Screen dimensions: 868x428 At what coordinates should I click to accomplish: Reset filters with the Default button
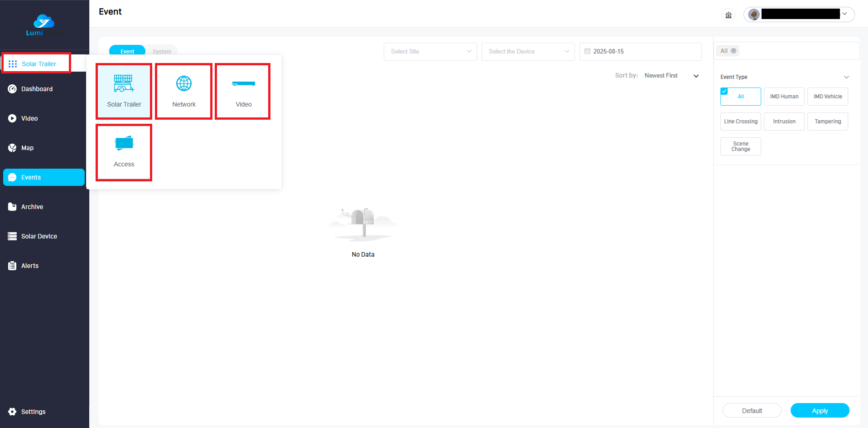(752, 411)
